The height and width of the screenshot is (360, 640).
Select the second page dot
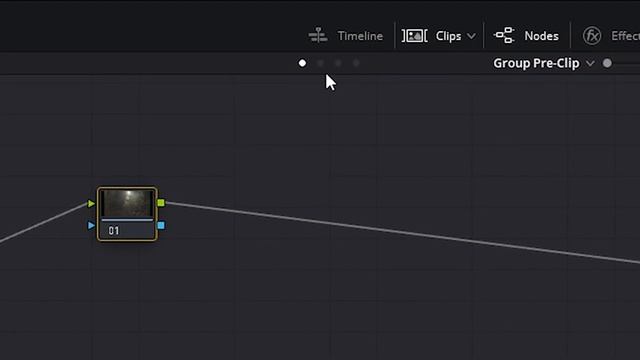320,63
